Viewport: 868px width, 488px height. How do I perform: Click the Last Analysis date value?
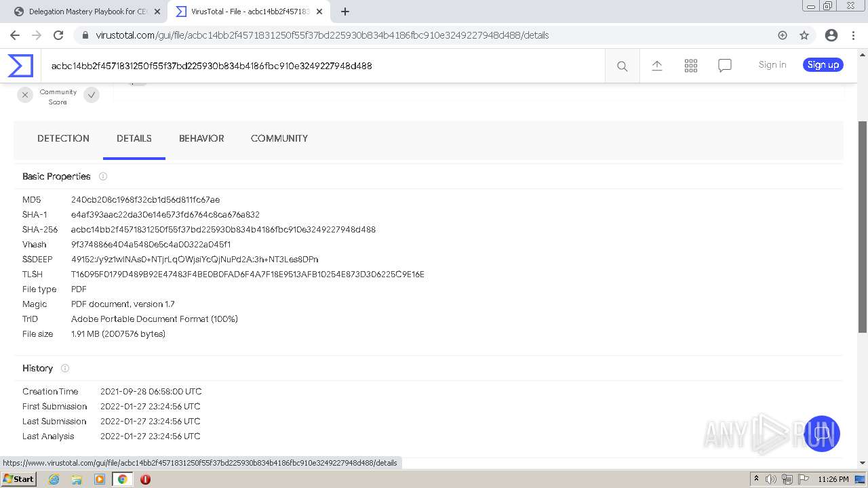(151, 436)
